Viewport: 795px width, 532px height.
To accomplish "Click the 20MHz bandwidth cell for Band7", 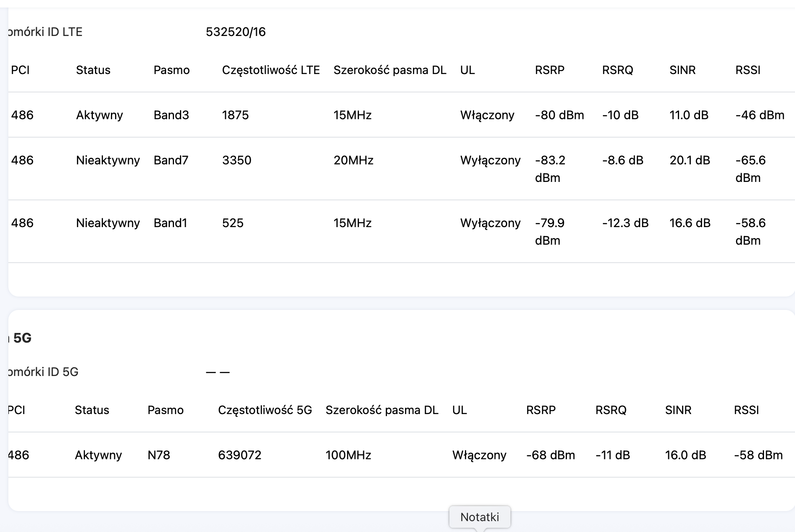I will (x=353, y=160).
